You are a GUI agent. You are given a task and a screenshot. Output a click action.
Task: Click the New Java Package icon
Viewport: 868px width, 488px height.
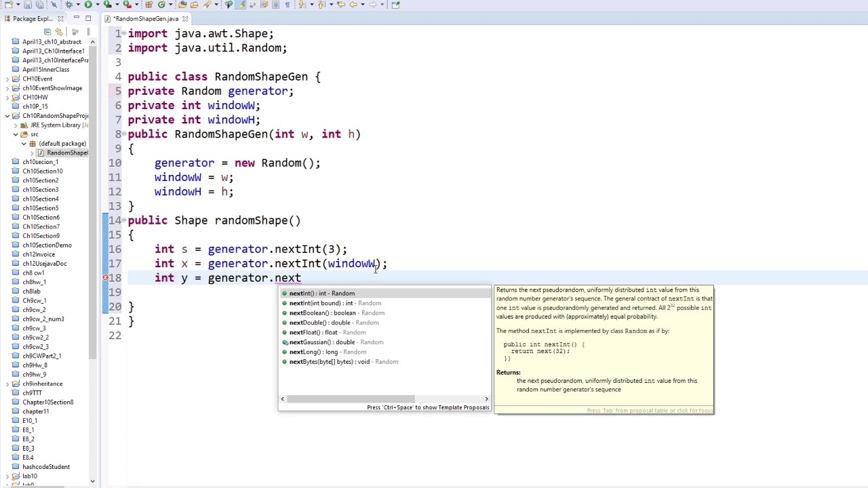click(148, 5)
